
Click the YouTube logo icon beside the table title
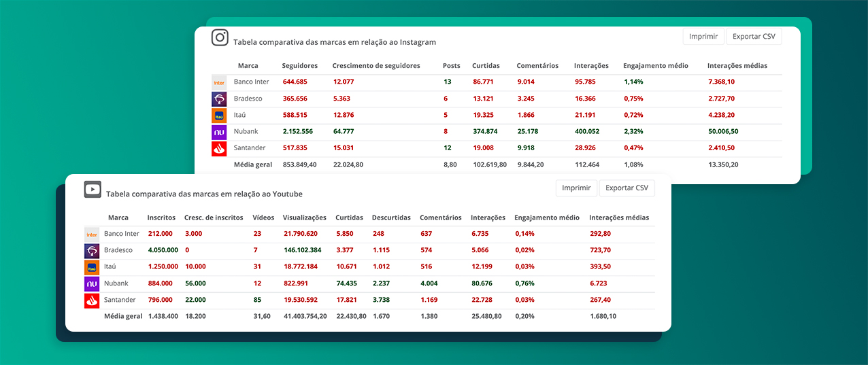coord(93,190)
